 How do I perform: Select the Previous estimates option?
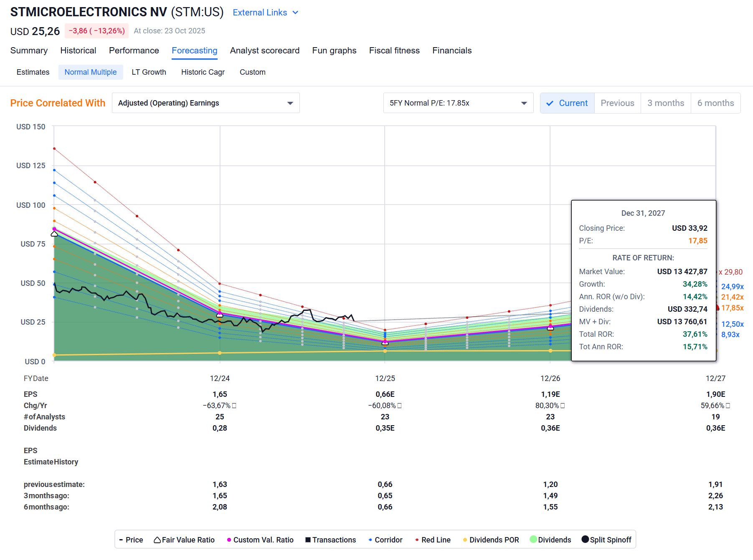coord(618,103)
